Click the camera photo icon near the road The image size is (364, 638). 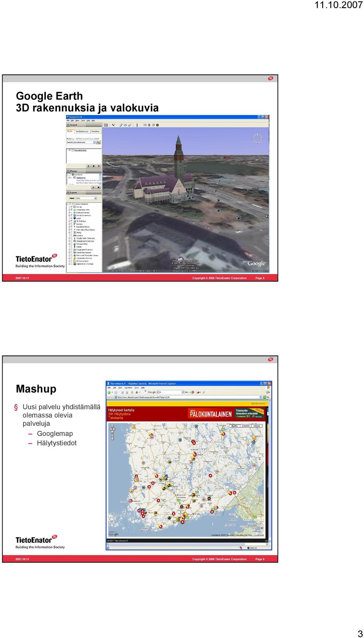pos(238,218)
